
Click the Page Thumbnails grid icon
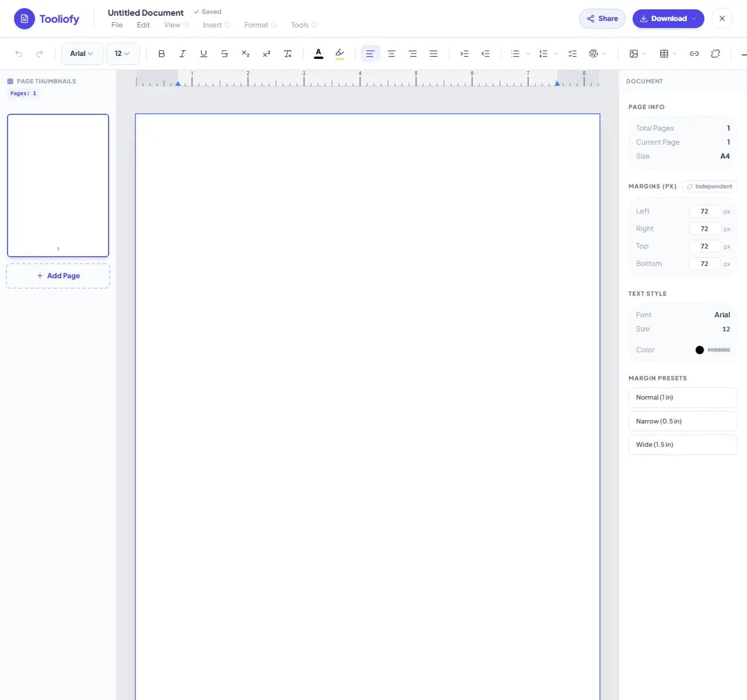click(10, 81)
